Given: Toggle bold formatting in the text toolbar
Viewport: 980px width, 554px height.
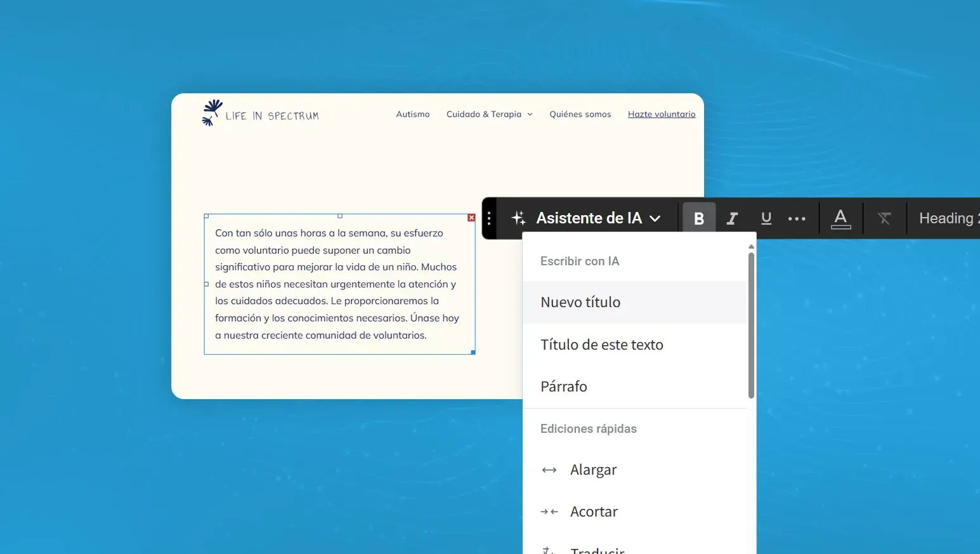Looking at the screenshot, I should click(x=699, y=218).
